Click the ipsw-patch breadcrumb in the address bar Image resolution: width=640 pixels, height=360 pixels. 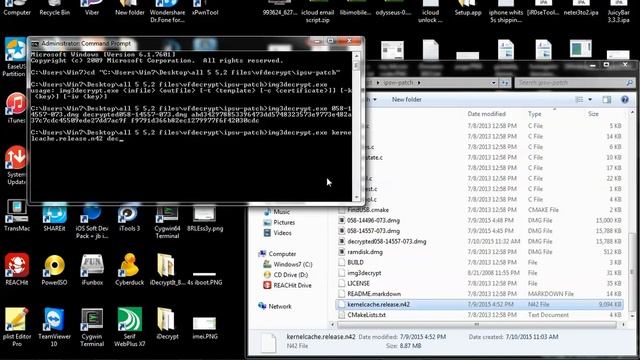[x=398, y=83]
